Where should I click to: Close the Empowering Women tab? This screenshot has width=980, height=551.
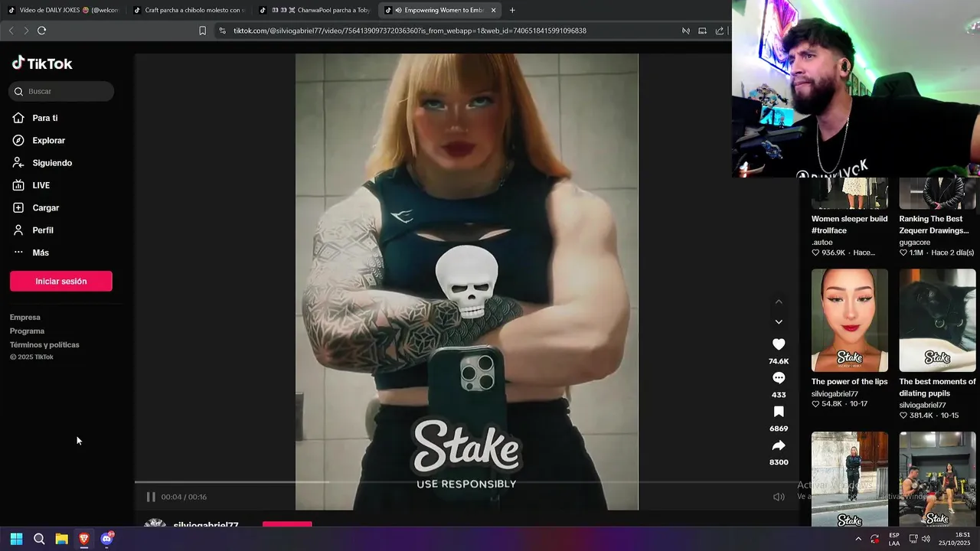point(493,11)
